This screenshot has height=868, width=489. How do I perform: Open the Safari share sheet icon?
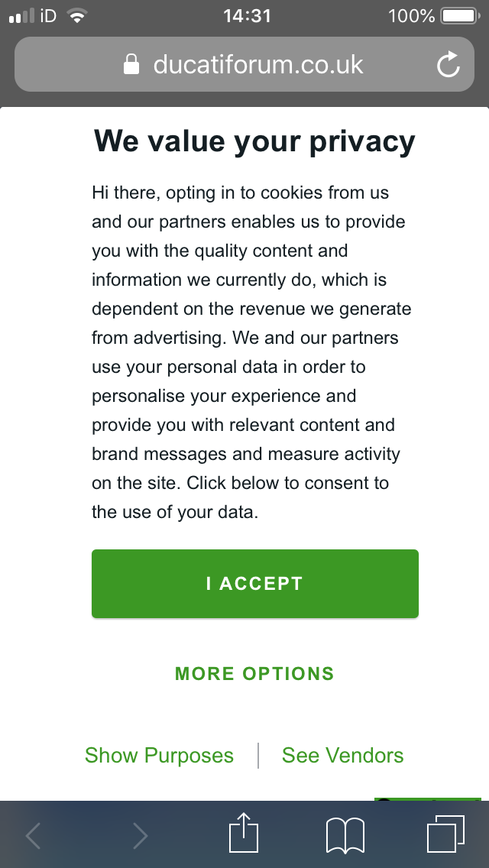click(244, 833)
